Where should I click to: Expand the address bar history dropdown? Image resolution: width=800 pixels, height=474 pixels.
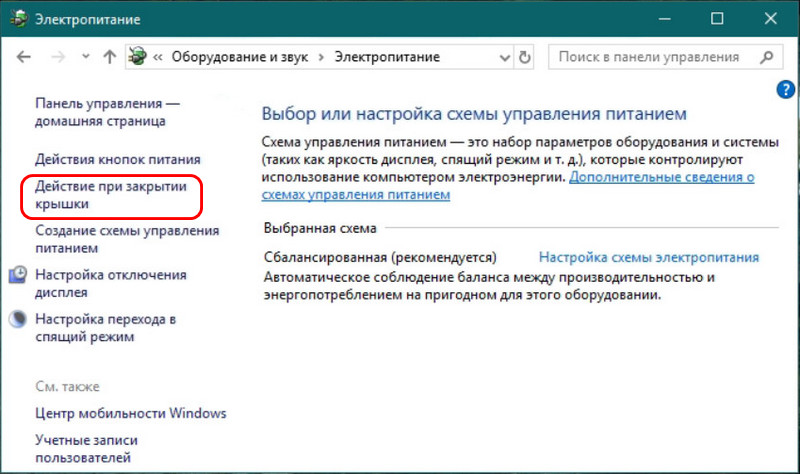504,58
